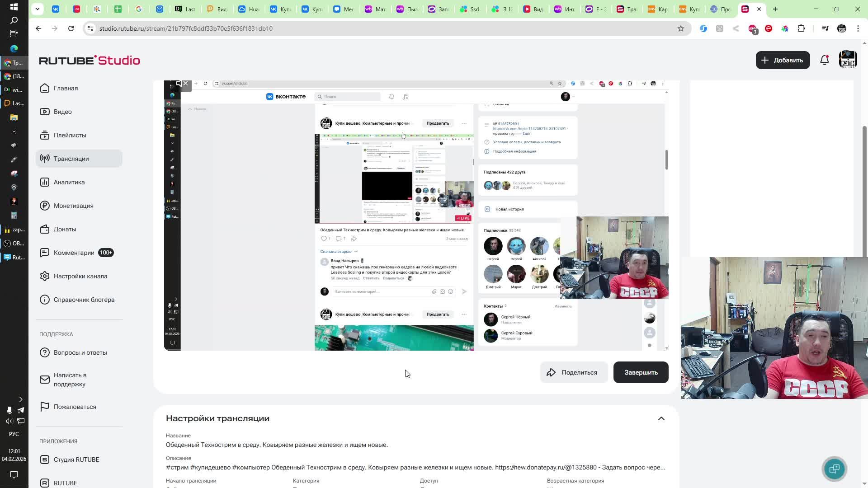The image size is (868, 488).
Task: Expand the Windows taskbar hidden icons chevron
Action: tap(20, 399)
